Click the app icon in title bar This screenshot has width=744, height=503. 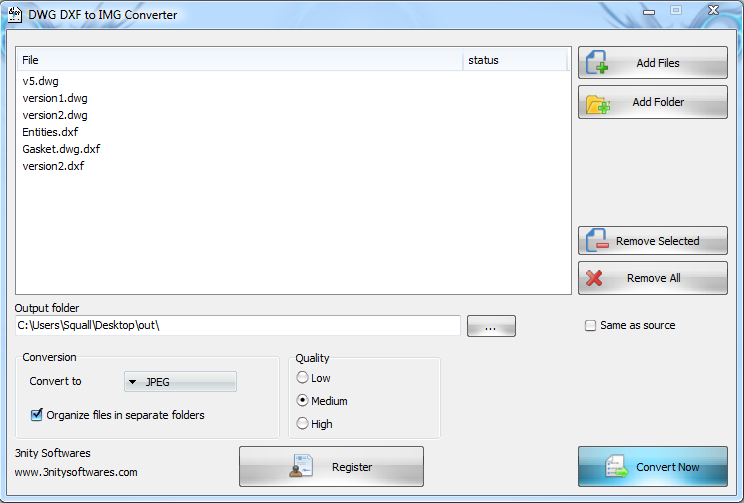click(x=15, y=15)
